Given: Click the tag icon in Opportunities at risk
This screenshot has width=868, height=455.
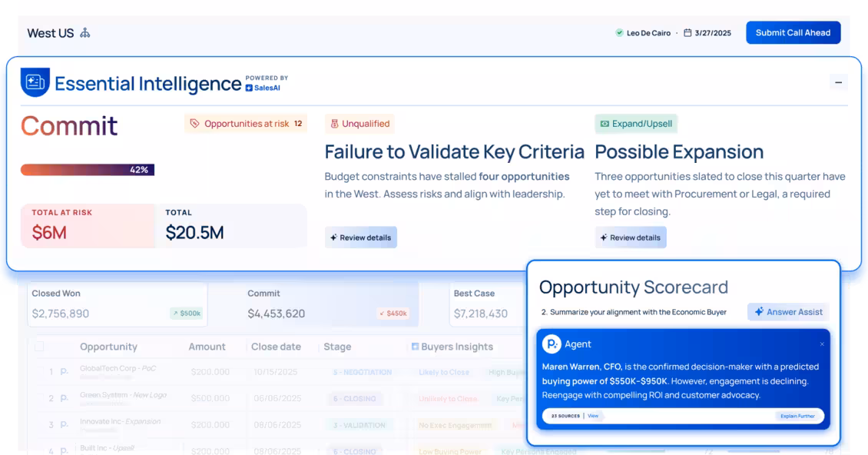Looking at the screenshot, I should coord(195,124).
